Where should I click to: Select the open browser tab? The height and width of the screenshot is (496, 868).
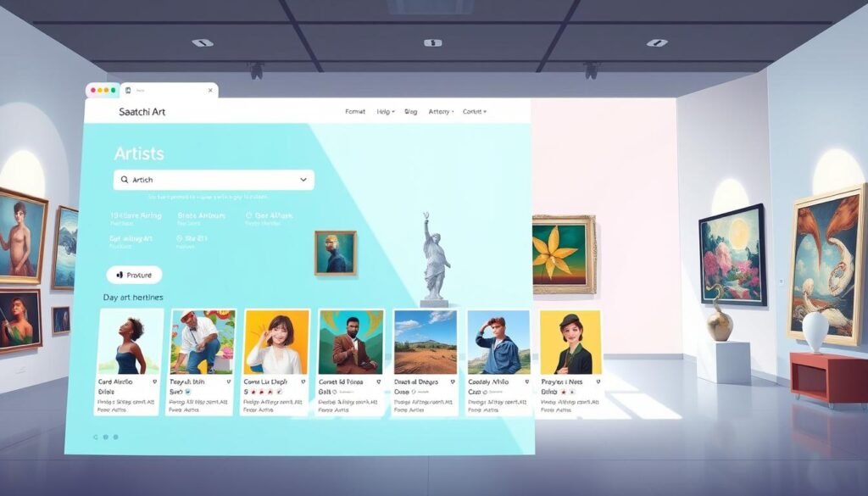(169, 90)
